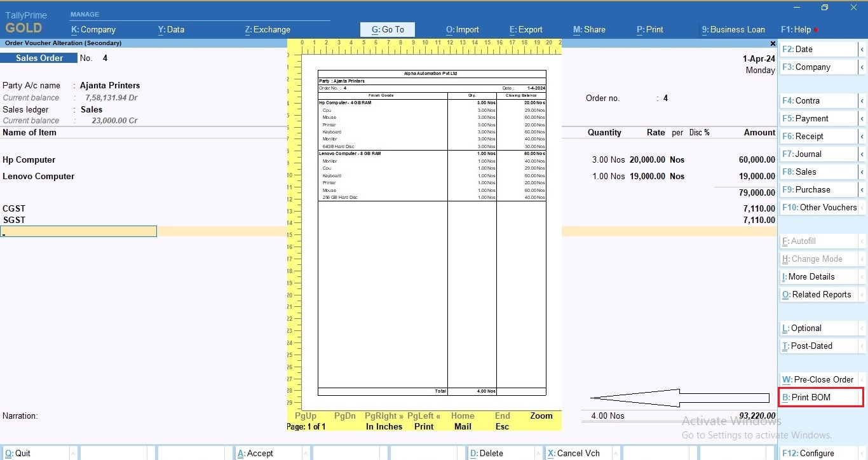This screenshot has height=460, width=868.
Task: Close the Order Voucher Alteration panel
Action: (x=773, y=43)
